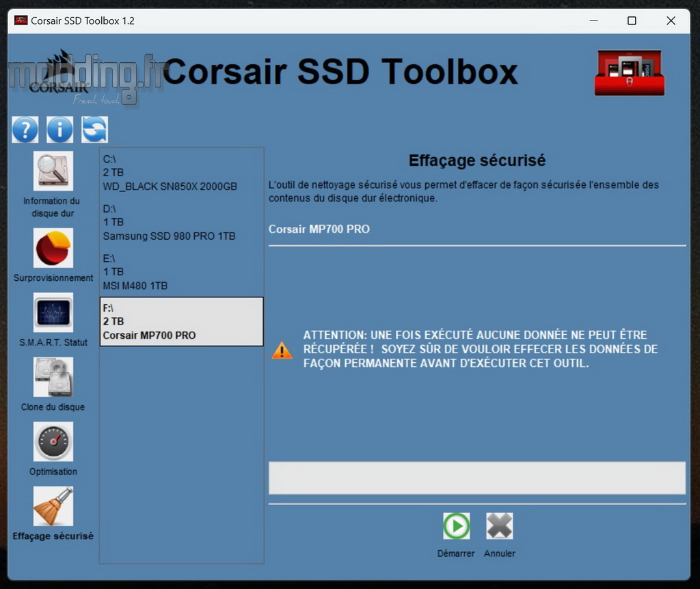Screen dimensions: 700x589
Task: Click the Information du disque dur label
Action: (52, 207)
